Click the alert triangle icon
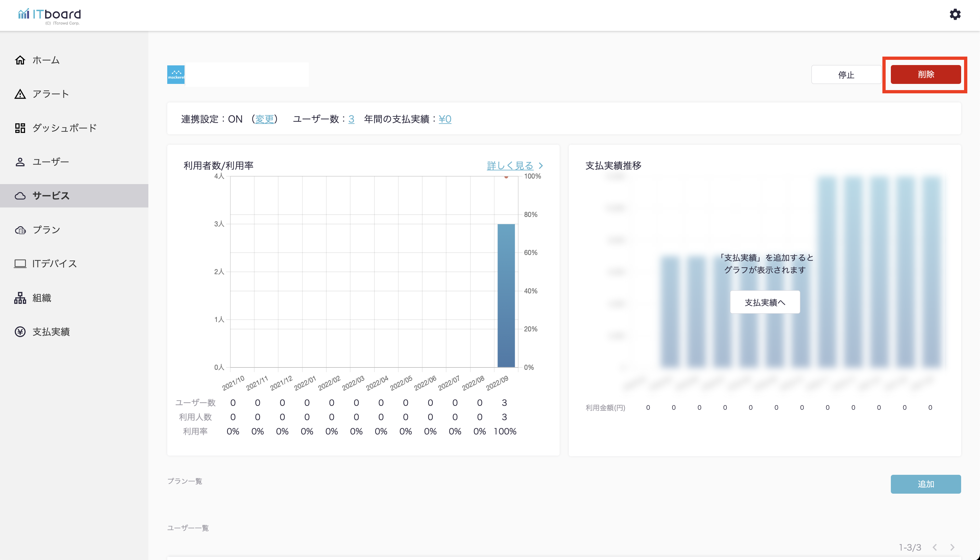 pos(20,94)
